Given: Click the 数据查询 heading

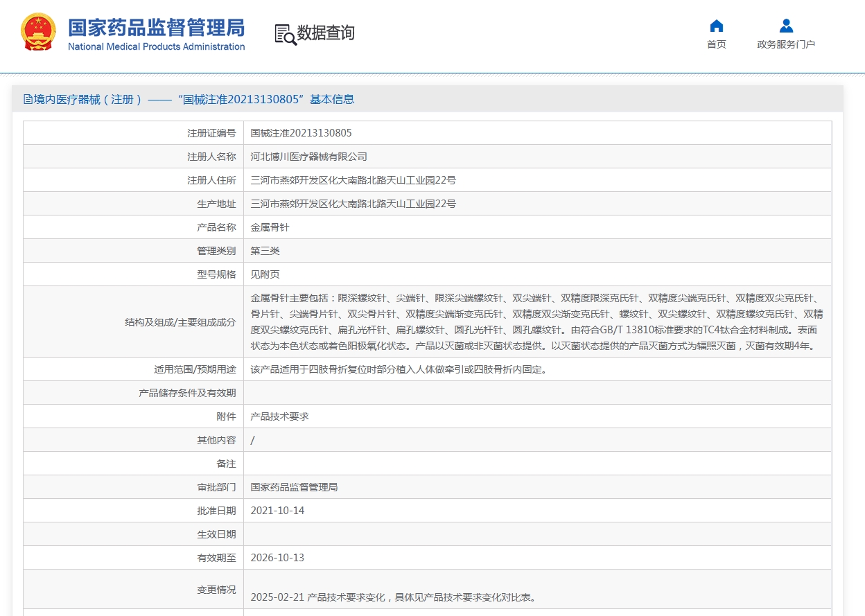Looking at the screenshot, I should 326,33.
